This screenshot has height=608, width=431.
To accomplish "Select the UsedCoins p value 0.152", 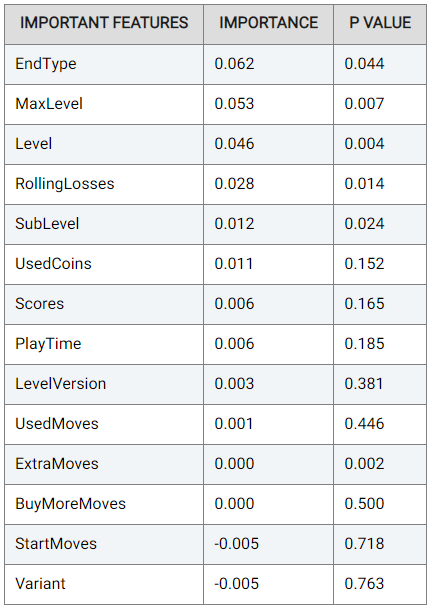I will [x=364, y=264].
